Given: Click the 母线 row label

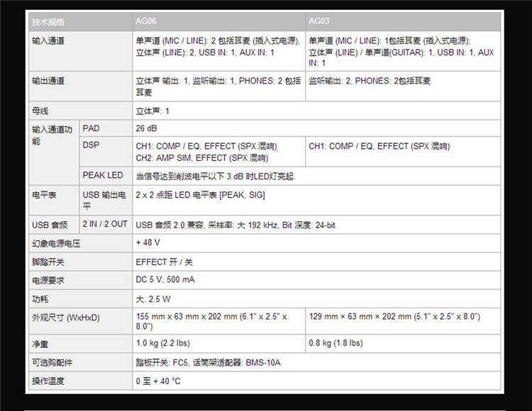Looking at the screenshot, I should pos(40,111).
